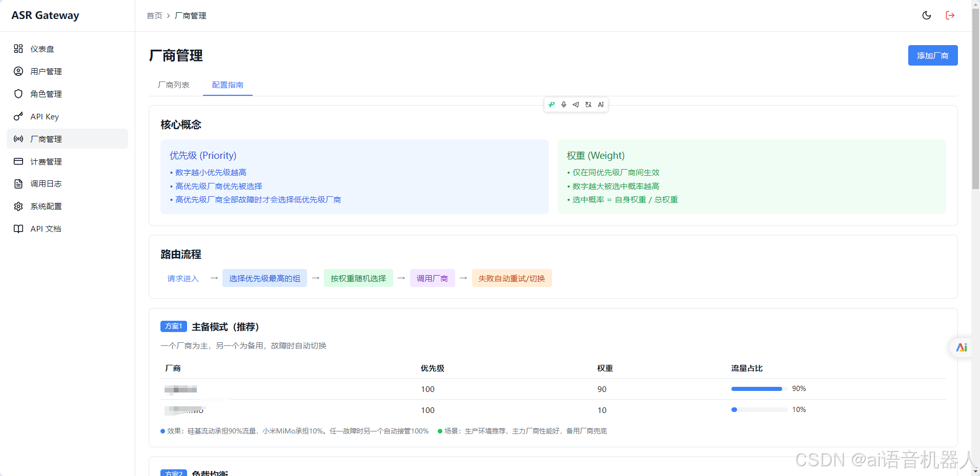
Task: Click the 调用厂商 flow step
Action: 432,278
